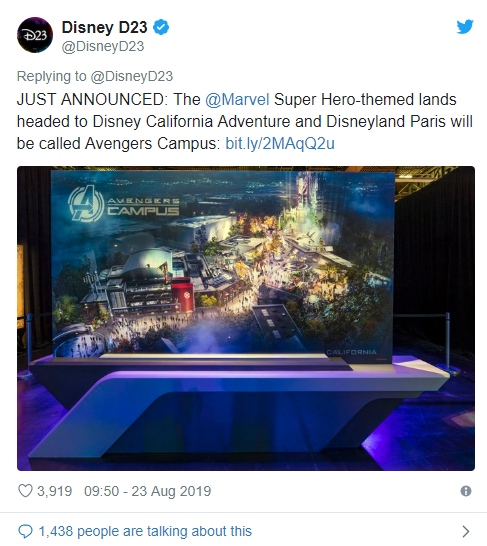
Task: Open @DisneyD23 in the Replying to line
Action: tap(132, 76)
